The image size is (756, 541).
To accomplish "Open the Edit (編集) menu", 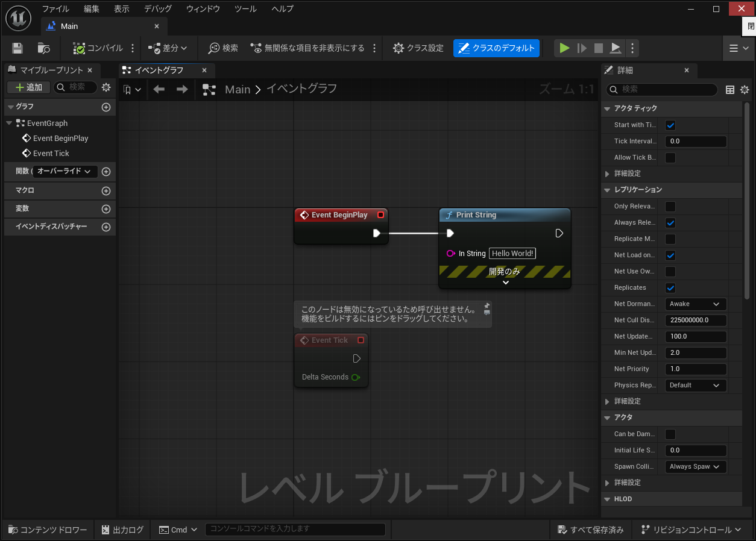I will (92, 9).
